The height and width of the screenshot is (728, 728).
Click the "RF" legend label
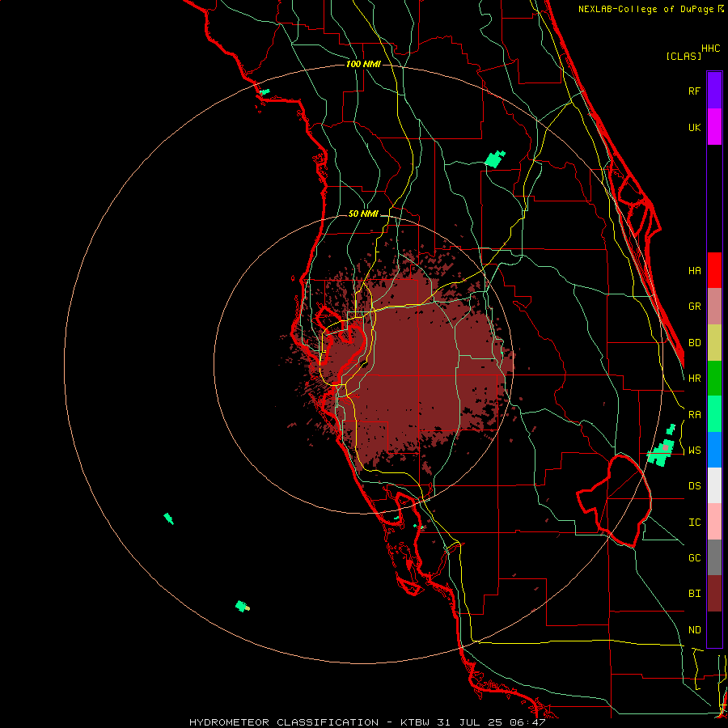[x=694, y=91]
